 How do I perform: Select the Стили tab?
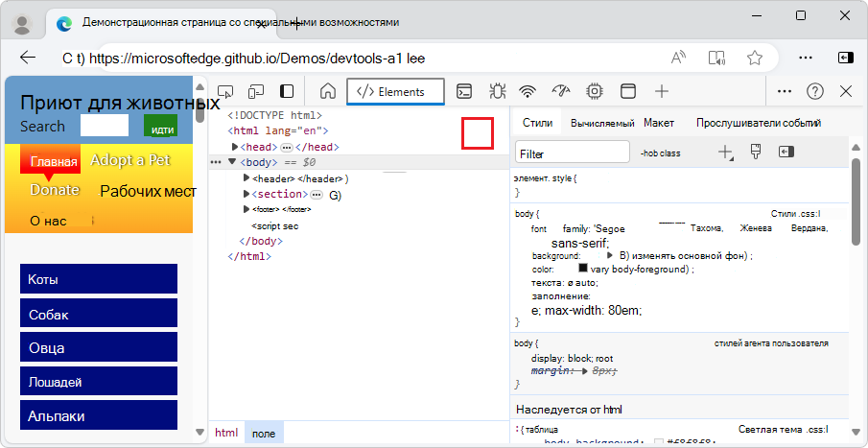coord(537,123)
